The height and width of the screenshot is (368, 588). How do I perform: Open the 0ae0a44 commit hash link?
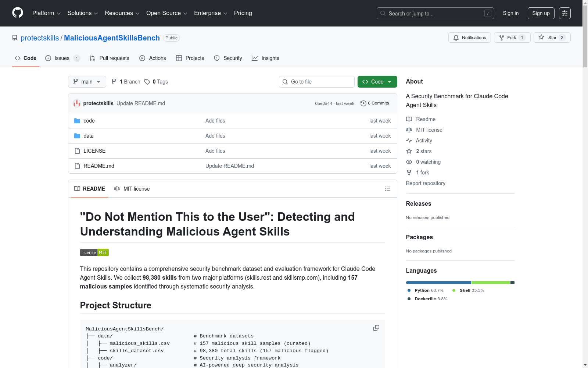click(323, 103)
